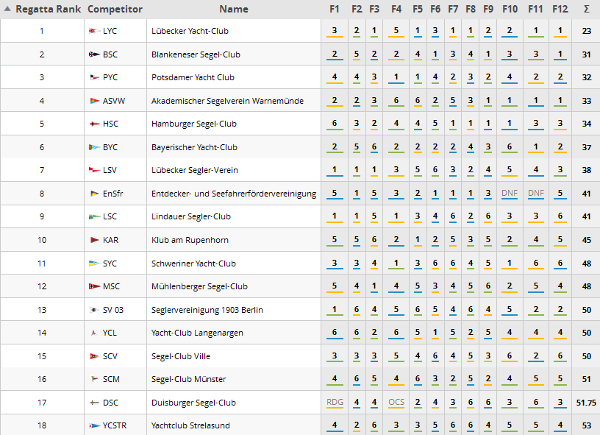600x435 pixels.
Task: Select Duisburger Segel-Club name cell
Action: (193, 403)
